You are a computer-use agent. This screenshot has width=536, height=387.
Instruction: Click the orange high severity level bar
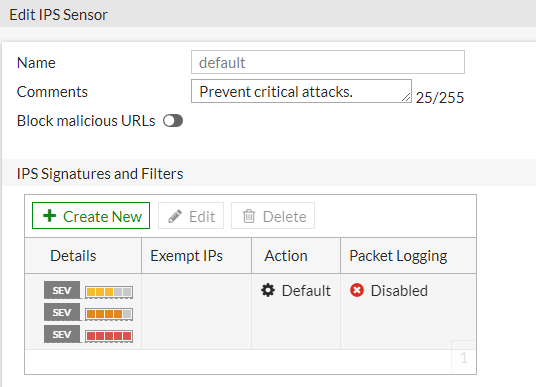[x=109, y=314]
